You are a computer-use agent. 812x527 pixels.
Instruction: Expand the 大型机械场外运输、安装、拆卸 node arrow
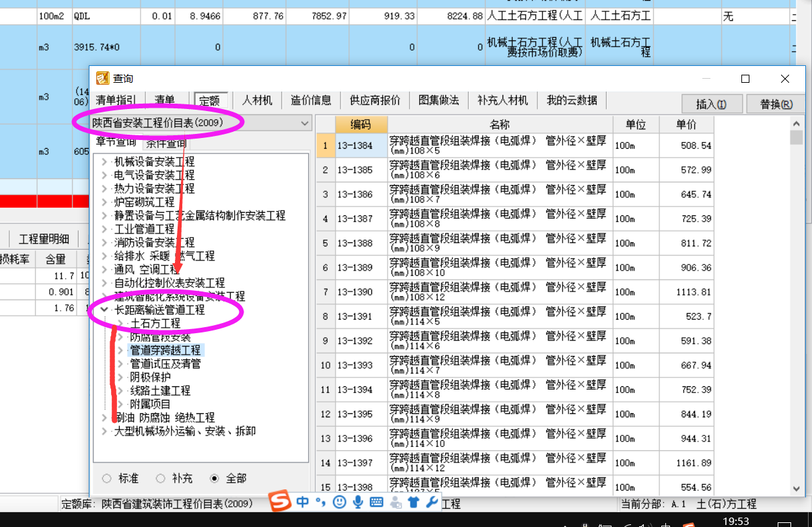coord(104,431)
